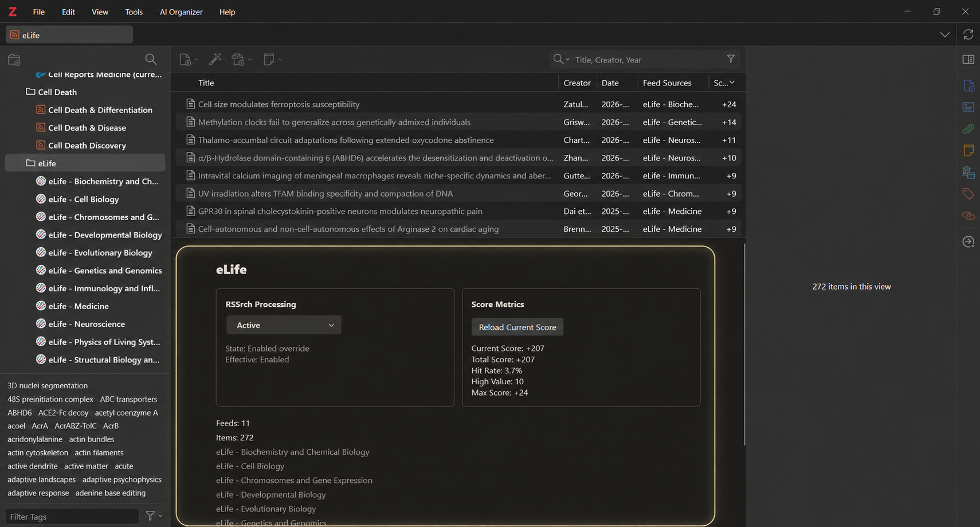The image size is (980, 527).
Task: Select the Arginase 2 cardiac aging article
Action: (x=458, y=229)
